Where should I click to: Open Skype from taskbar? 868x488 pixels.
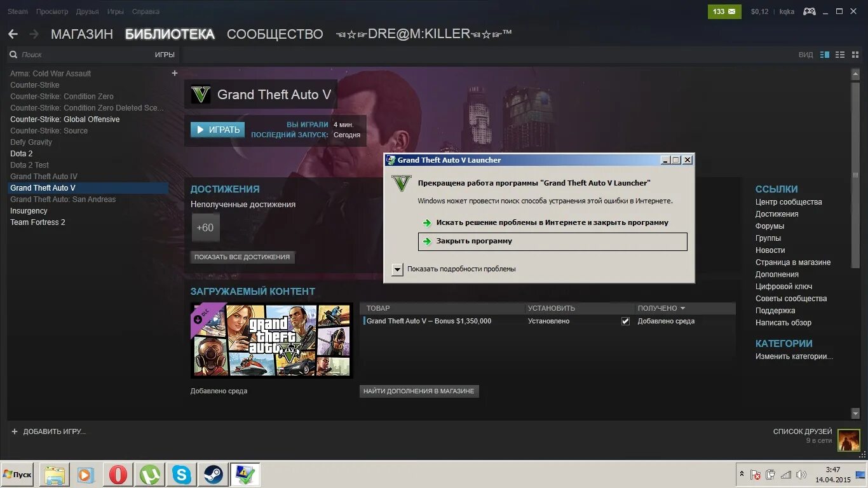tap(182, 475)
